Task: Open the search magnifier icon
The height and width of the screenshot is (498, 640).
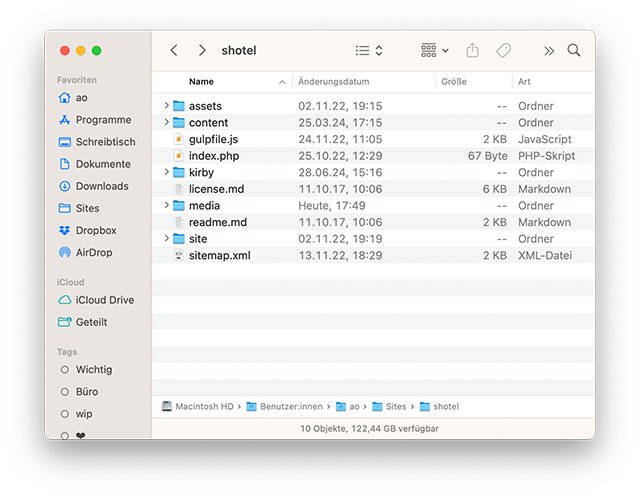Action: [574, 50]
